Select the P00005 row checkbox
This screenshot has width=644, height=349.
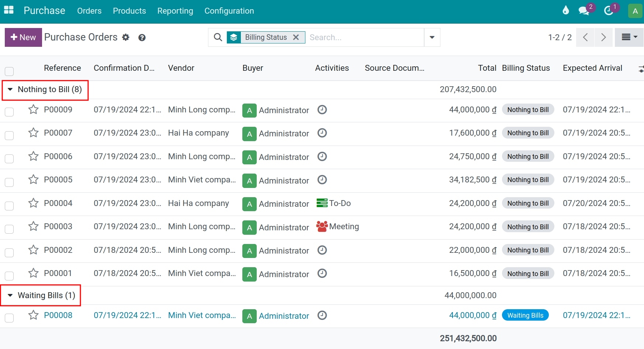(x=9, y=182)
